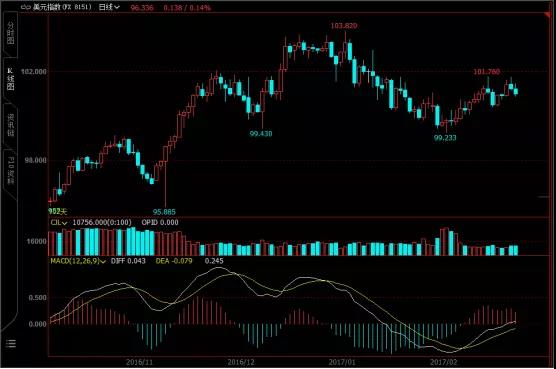Open the 资讯链 tab
556x369 pixels.
(11, 125)
